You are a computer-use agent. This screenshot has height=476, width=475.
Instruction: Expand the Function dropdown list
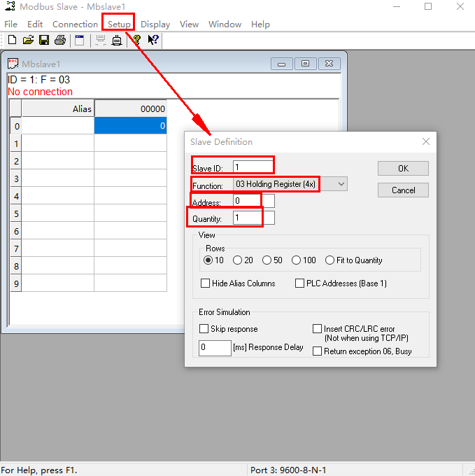point(341,184)
